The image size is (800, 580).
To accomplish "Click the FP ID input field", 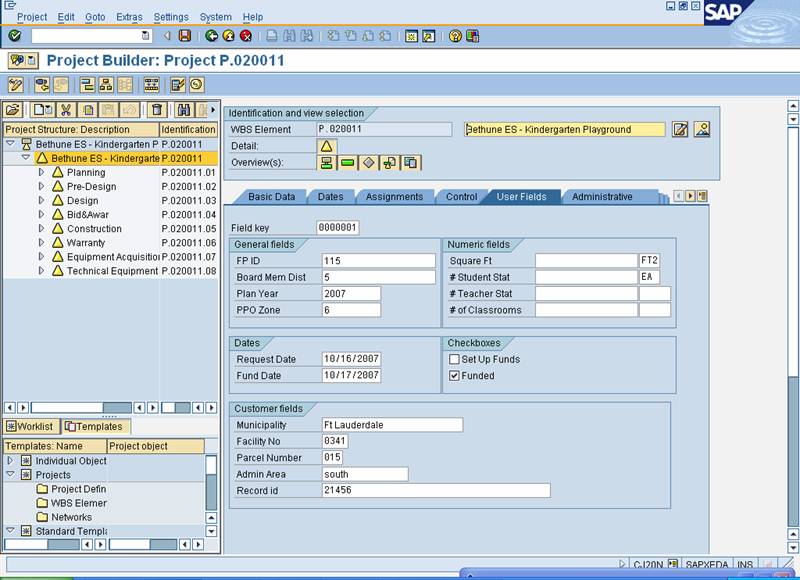I will coord(379,261).
